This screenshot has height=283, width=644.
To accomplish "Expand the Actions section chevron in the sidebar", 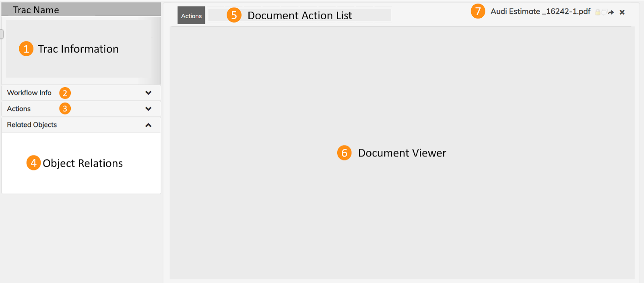I will tap(148, 109).
